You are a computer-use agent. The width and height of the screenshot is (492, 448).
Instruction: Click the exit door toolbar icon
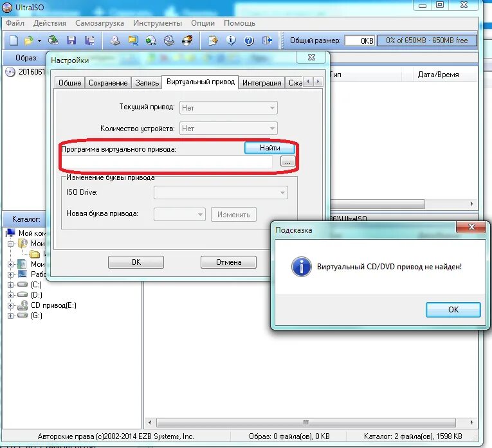tap(267, 40)
